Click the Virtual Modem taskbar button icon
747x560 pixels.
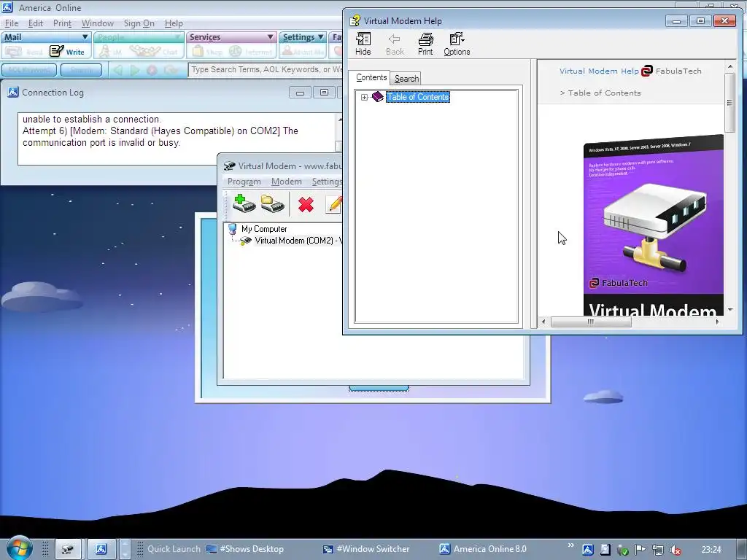(68, 549)
